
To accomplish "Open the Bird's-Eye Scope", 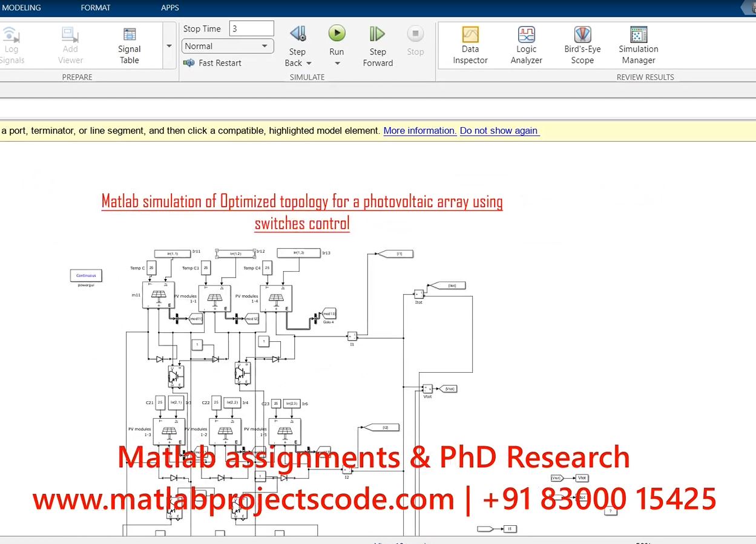I will pos(582,45).
